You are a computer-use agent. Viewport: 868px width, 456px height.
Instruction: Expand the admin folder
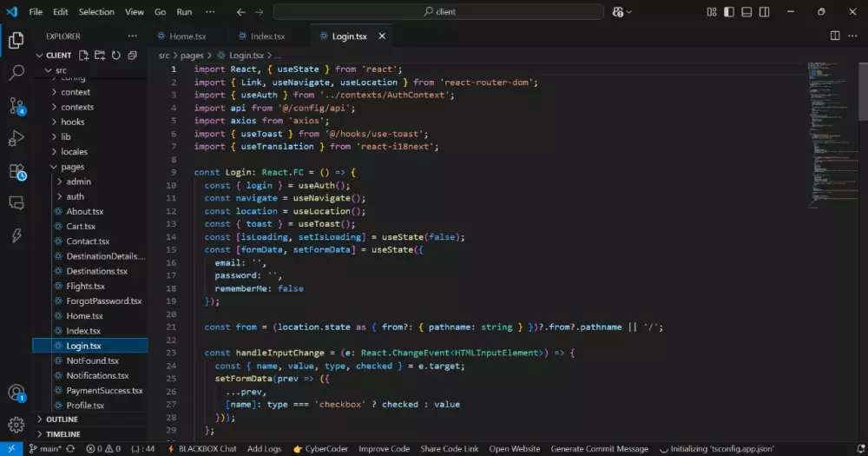click(78, 182)
